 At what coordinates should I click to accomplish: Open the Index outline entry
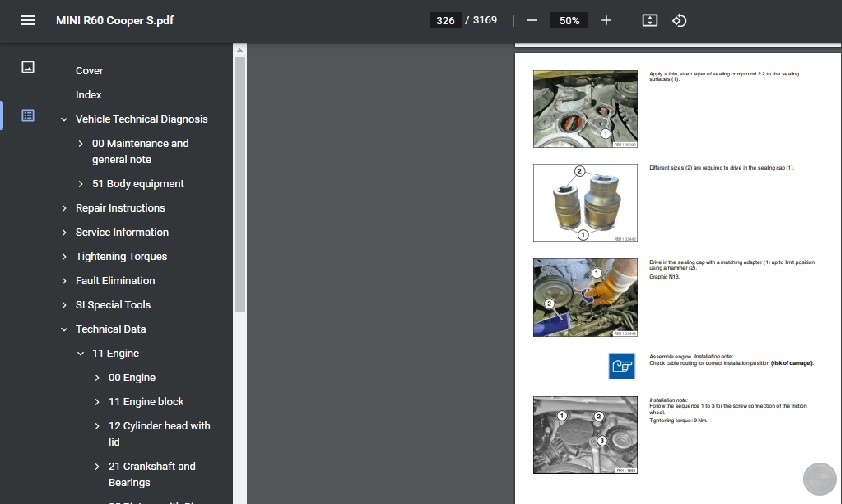point(89,94)
